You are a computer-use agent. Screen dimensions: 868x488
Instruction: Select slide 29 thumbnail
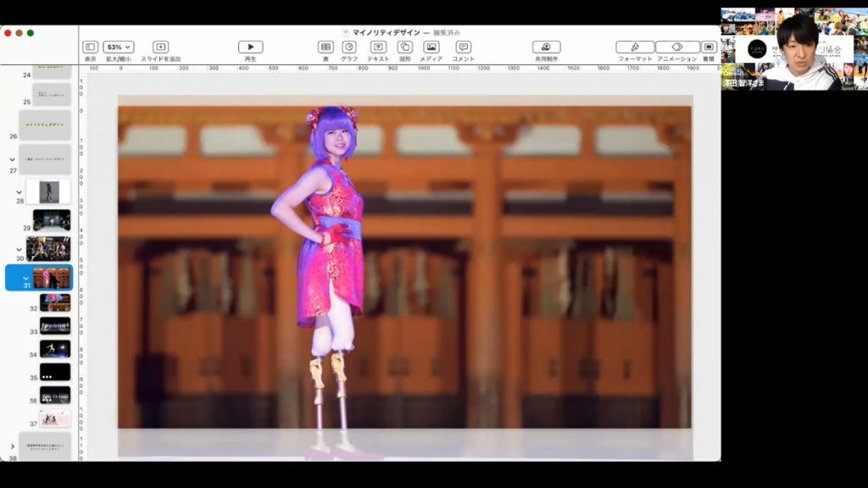(x=52, y=220)
